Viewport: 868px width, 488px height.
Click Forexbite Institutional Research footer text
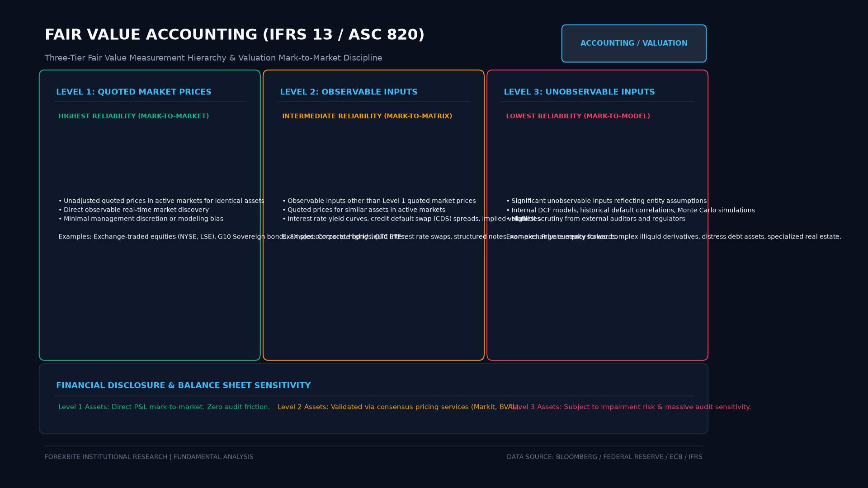(149, 457)
